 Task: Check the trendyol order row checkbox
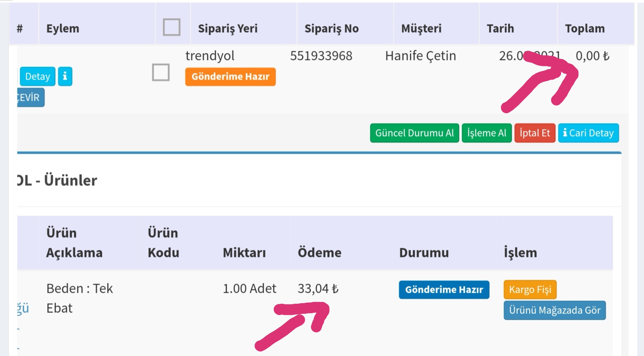click(x=161, y=72)
